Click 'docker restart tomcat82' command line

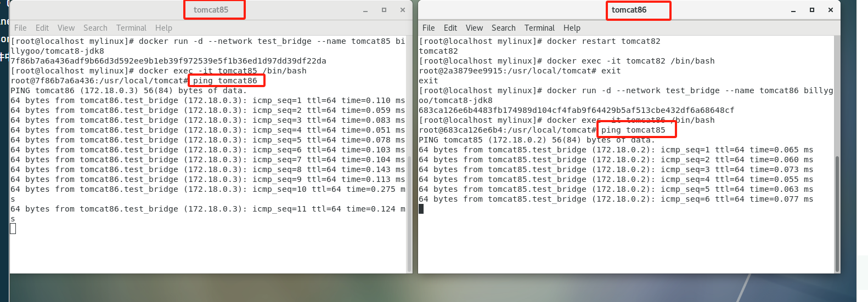tap(540, 41)
